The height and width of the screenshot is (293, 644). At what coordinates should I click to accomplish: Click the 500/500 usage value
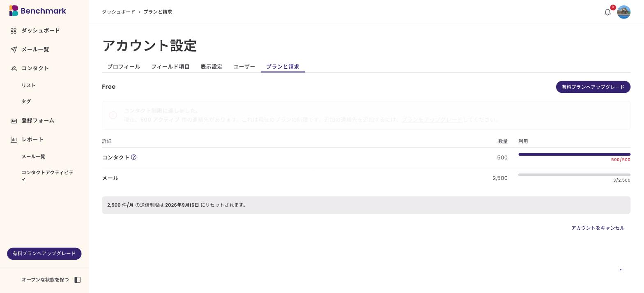[x=621, y=160]
